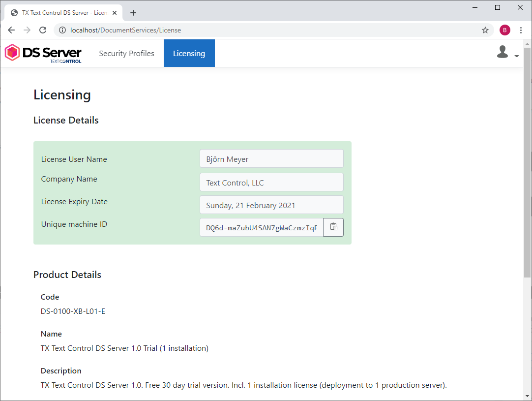Click the browser address bar URL
The image size is (532, 401).
click(x=125, y=30)
